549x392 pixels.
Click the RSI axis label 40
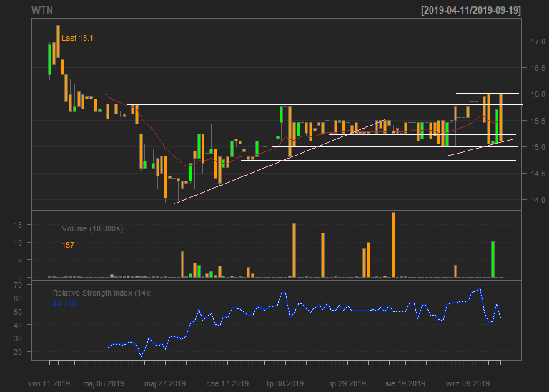tap(18, 326)
